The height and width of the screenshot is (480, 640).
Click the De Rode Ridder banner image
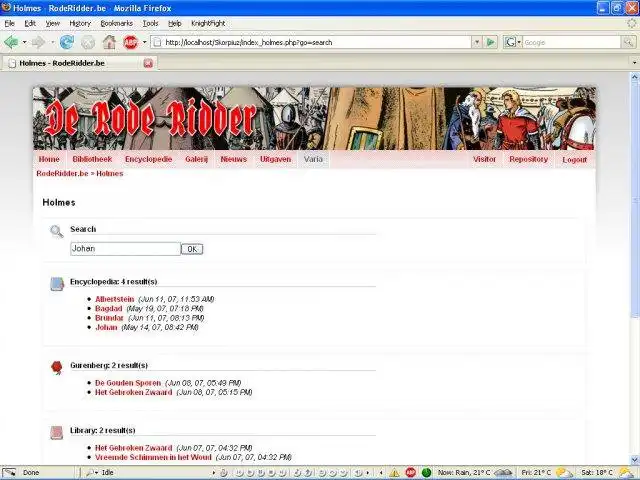coord(314,118)
